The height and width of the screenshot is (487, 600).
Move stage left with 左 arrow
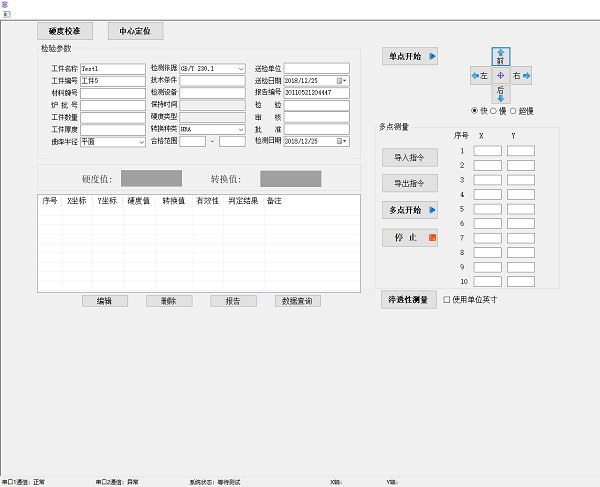(479, 76)
